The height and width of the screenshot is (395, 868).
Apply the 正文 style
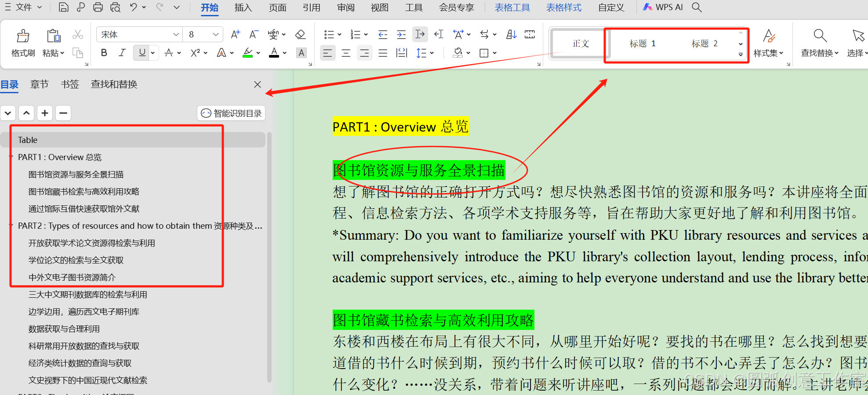[580, 44]
